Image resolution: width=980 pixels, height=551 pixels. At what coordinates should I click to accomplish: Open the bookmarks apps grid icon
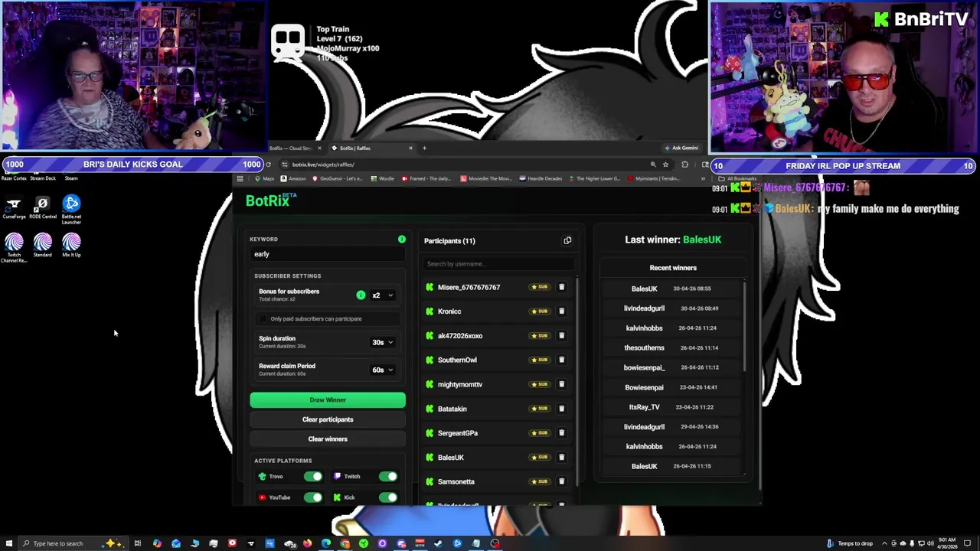coord(240,179)
